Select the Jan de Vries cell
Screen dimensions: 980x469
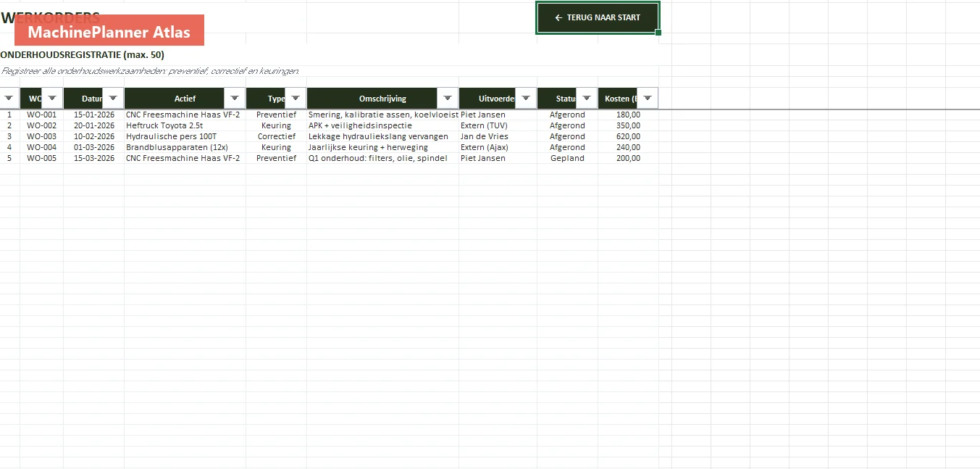pyautogui.click(x=498, y=136)
